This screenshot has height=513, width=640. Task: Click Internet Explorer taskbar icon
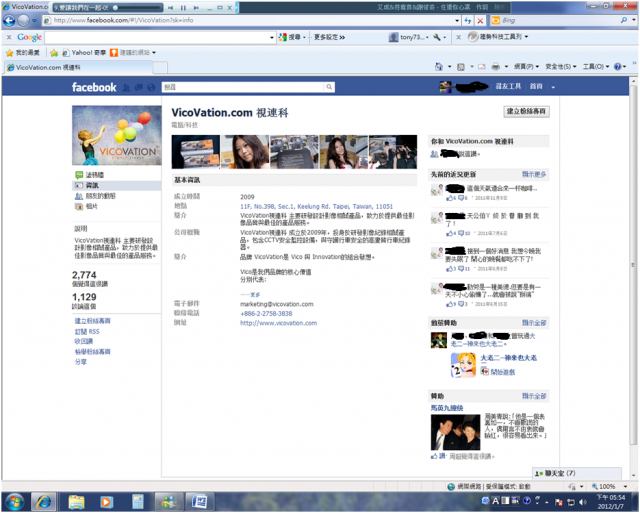click(x=44, y=502)
